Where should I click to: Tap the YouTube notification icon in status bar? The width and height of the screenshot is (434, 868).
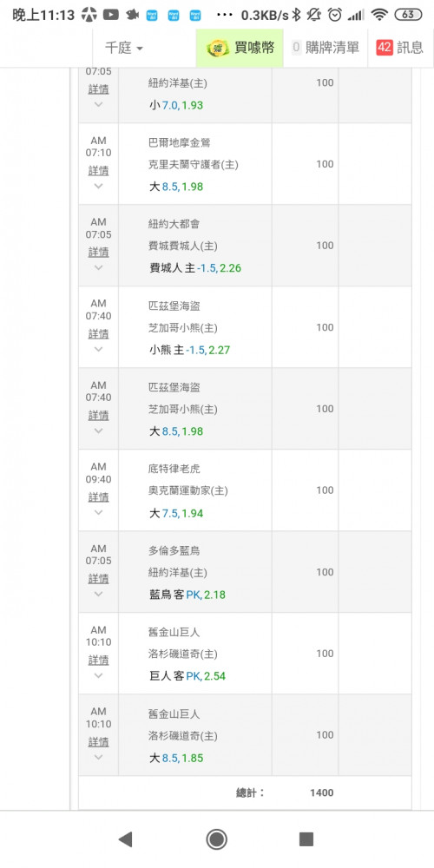click(111, 15)
